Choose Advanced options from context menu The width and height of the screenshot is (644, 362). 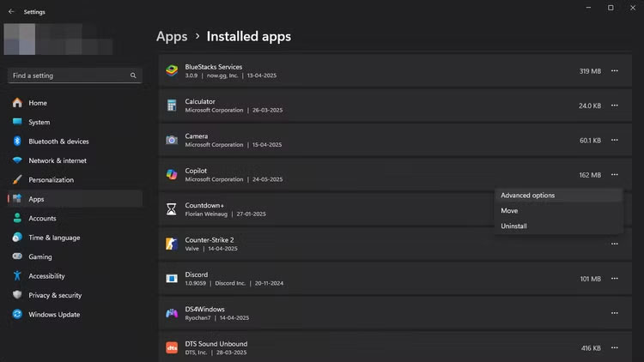pyautogui.click(x=528, y=196)
